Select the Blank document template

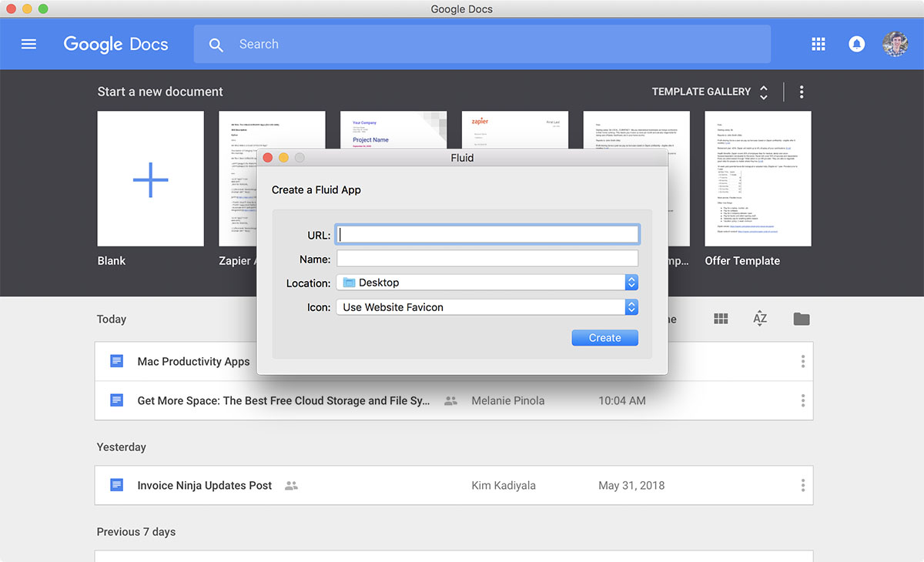(150, 179)
